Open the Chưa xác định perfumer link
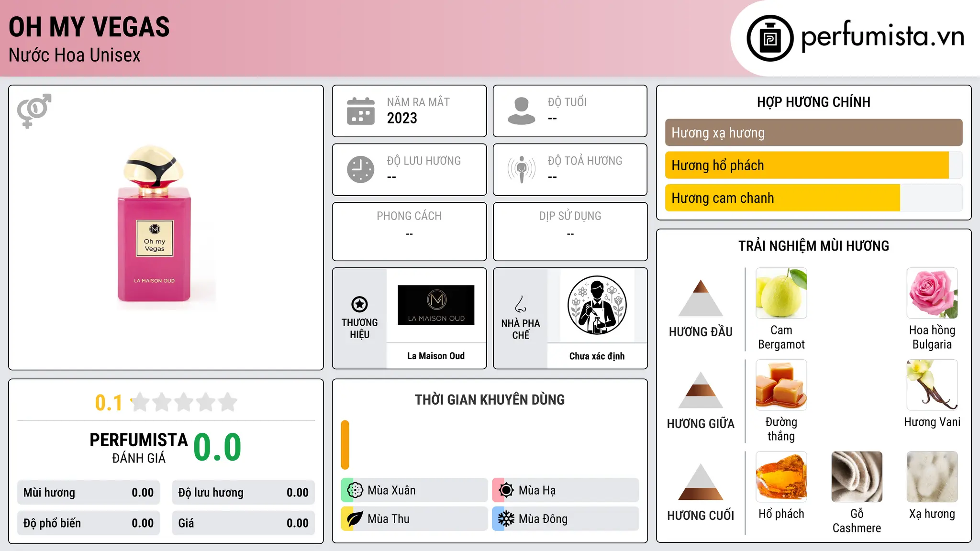Screen dimensions: 980x551 pos(597,356)
